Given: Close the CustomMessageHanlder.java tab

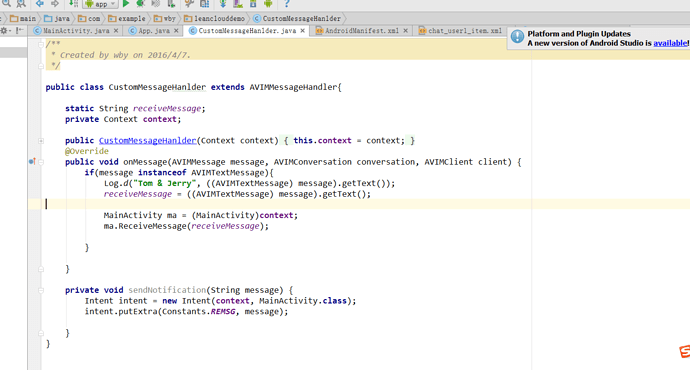Looking at the screenshot, I should pyautogui.click(x=302, y=31).
